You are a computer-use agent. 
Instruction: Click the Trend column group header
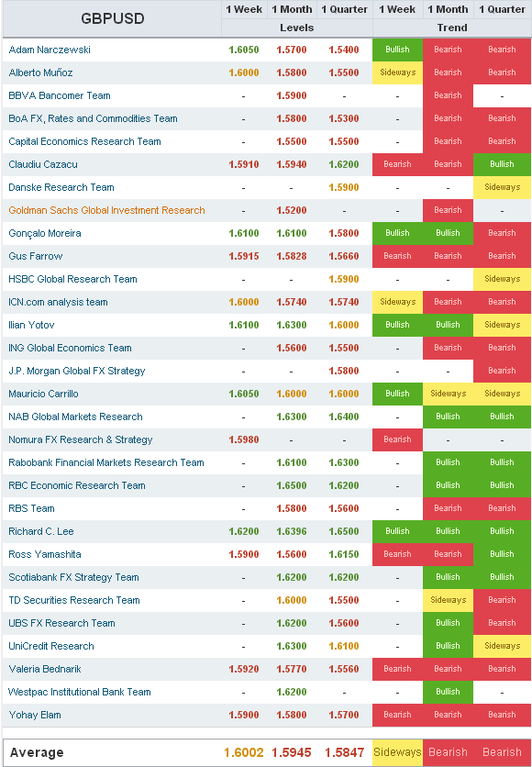click(x=452, y=28)
